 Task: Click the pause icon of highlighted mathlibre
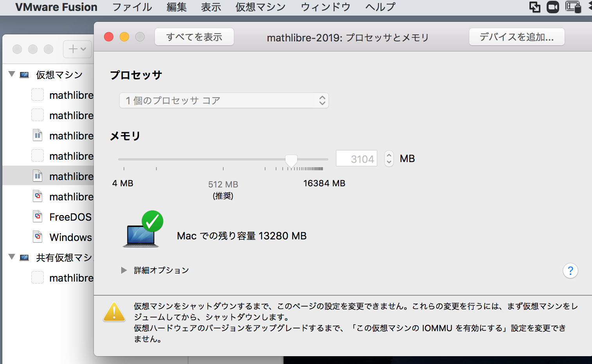point(38,176)
